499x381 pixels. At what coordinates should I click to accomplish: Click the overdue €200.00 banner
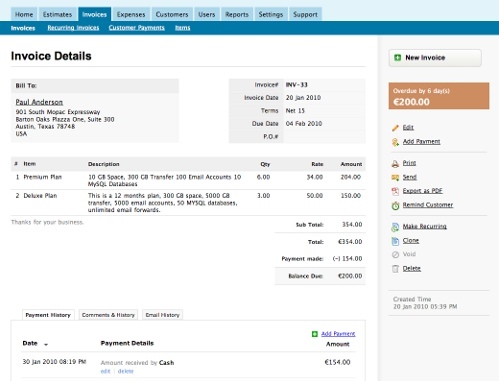pyautogui.click(x=439, y=96)
